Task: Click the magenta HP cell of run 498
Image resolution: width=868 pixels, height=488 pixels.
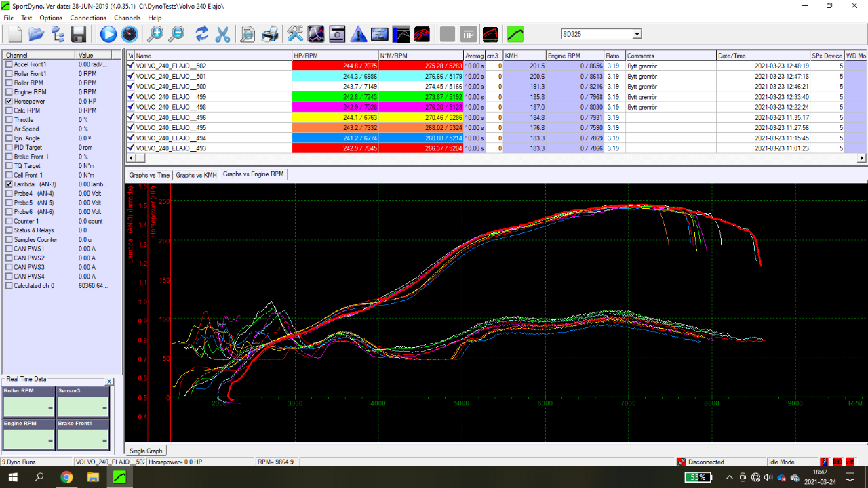Action: point(335,107)
